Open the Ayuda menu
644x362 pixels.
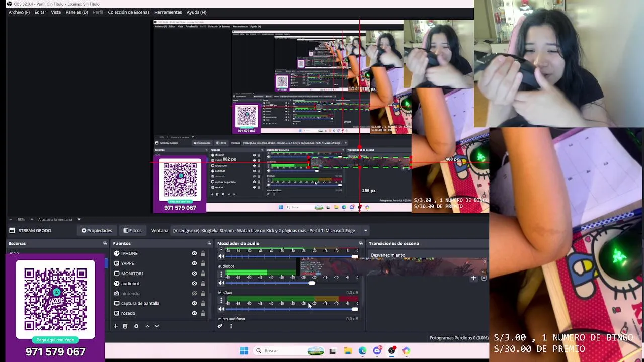(196, 12)
